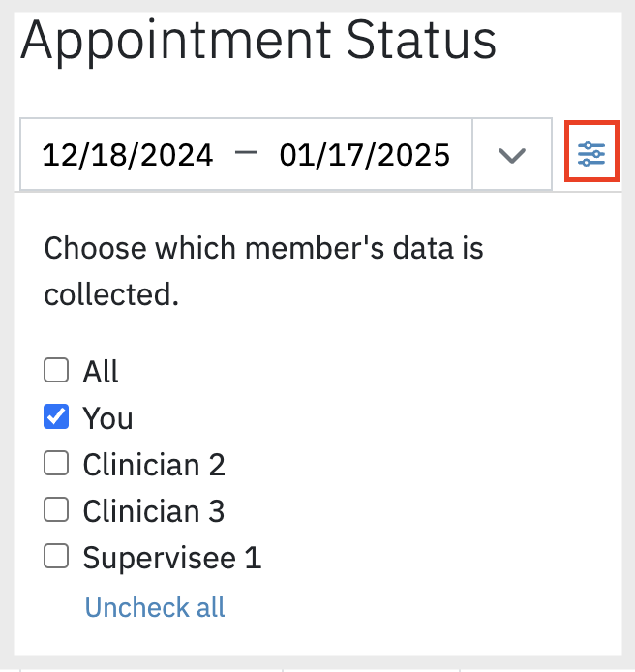
Task: Click the end date 01/17/2025
Action: pyautogui.click(x=365, y=155)
